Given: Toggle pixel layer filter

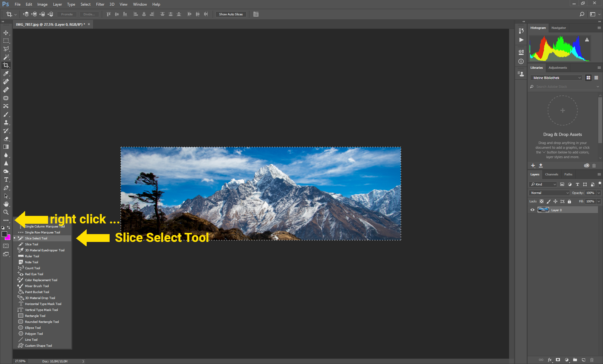Looking at the screenshot, I should pyautogui.click(x=562, y=184).
